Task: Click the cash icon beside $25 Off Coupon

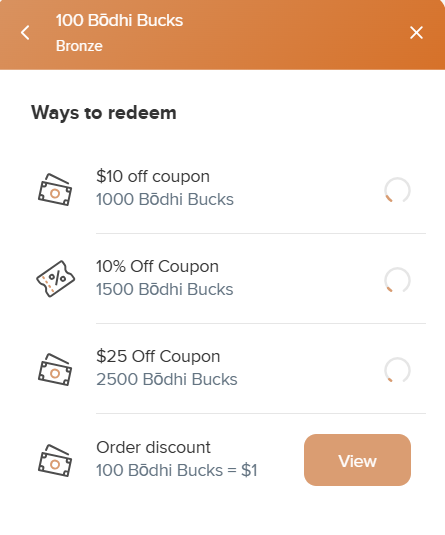Action: pyautogui.click(x=55, y=370)
